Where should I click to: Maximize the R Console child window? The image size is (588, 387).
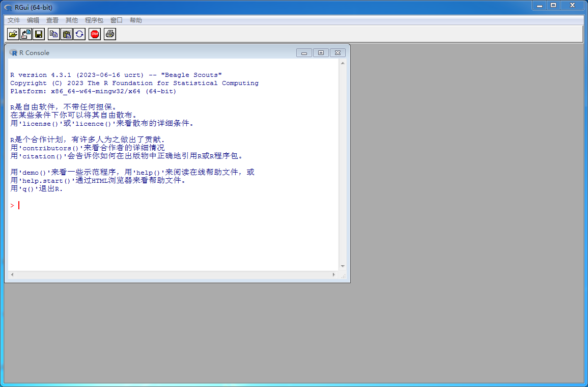point(321,53)
